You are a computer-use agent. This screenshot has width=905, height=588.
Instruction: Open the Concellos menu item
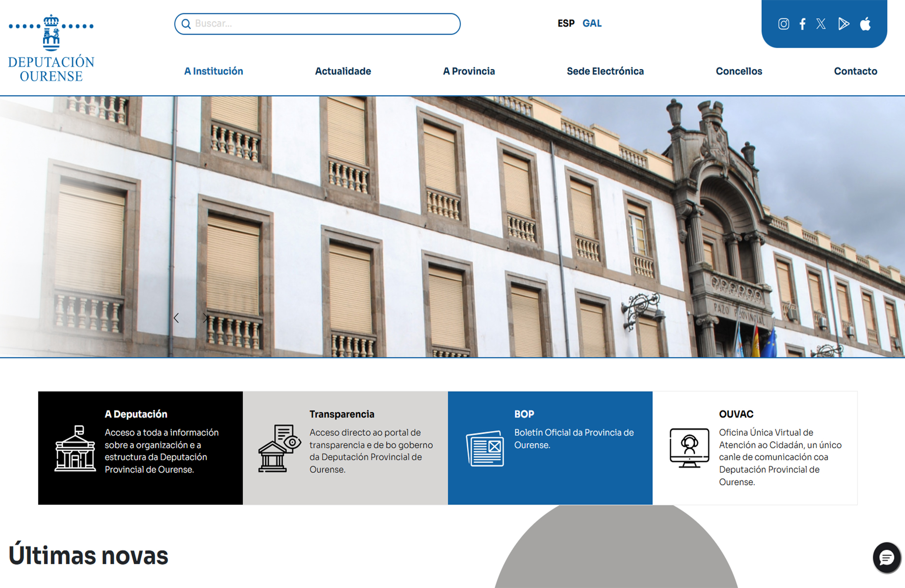point(739,71)
